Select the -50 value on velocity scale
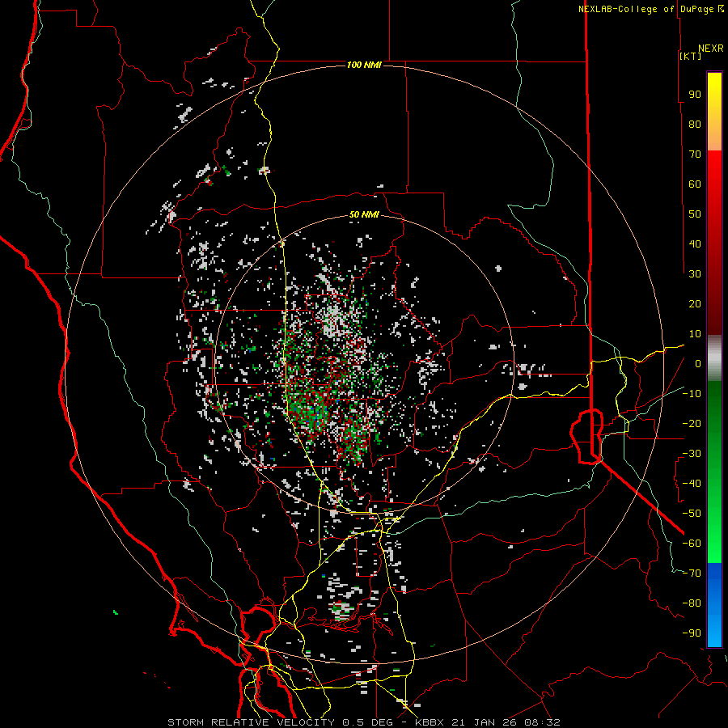Image resolution: width=728 pixels, height=728 pixels. (692, 514)
